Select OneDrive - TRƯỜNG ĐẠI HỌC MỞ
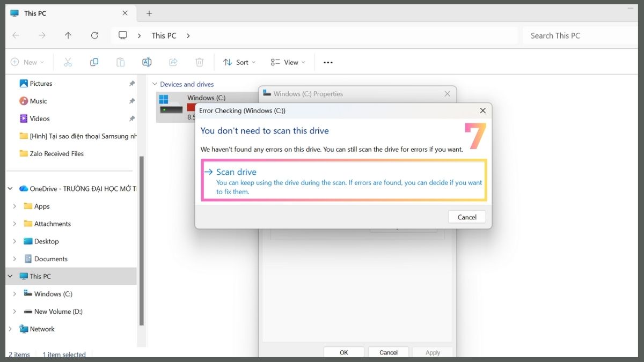 tap(77, 189)
